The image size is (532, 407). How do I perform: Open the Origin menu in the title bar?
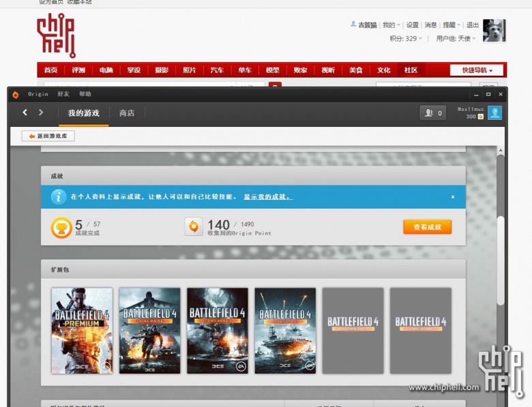38,94
